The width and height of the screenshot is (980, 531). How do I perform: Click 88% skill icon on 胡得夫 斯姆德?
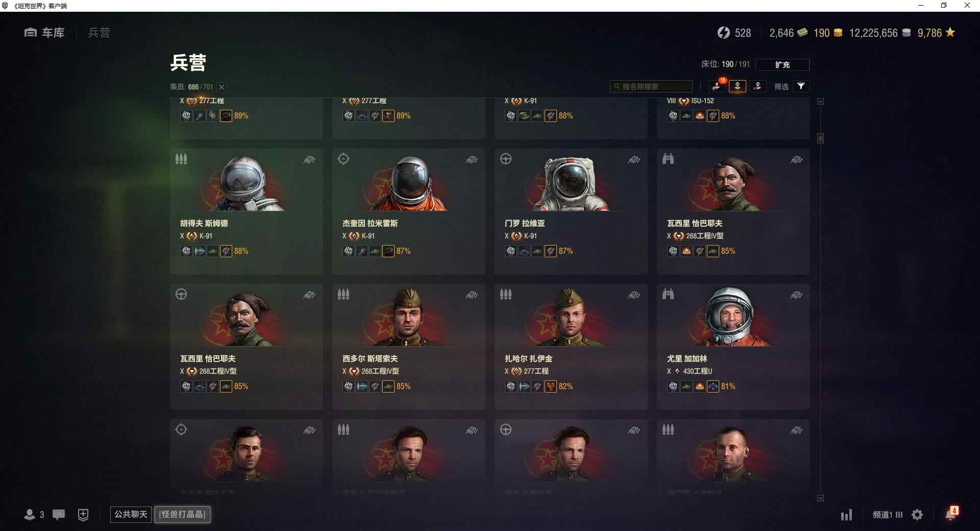226,251
